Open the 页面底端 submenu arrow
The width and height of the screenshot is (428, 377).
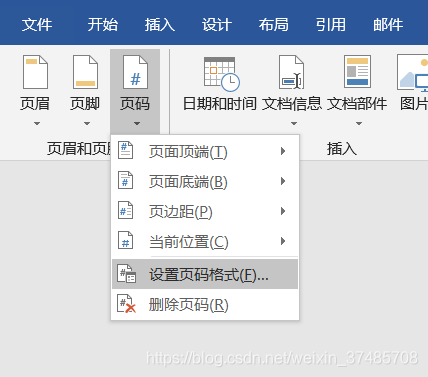pos(283,181)
